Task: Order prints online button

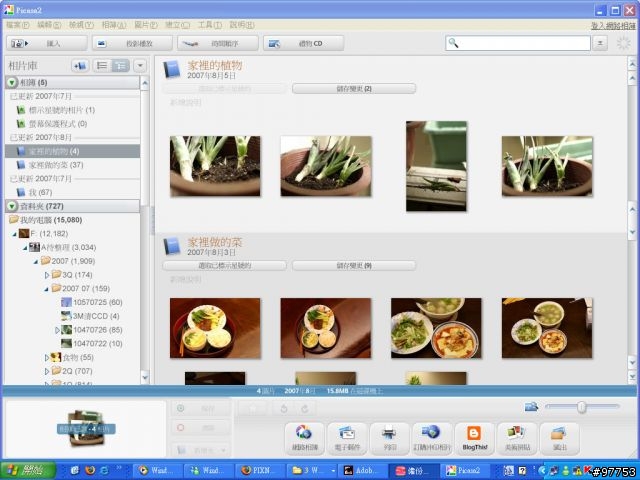Action: [x=432, y=438]
